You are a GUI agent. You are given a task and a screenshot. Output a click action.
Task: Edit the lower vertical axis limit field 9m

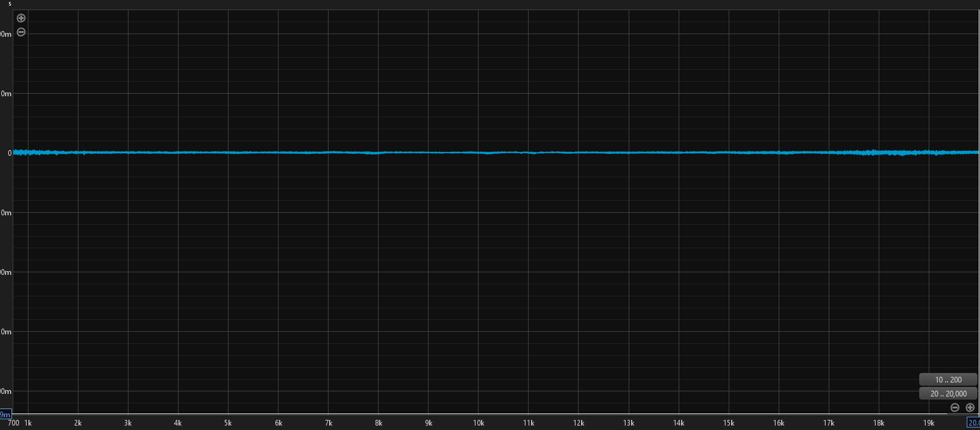click(x=6, y=414)
